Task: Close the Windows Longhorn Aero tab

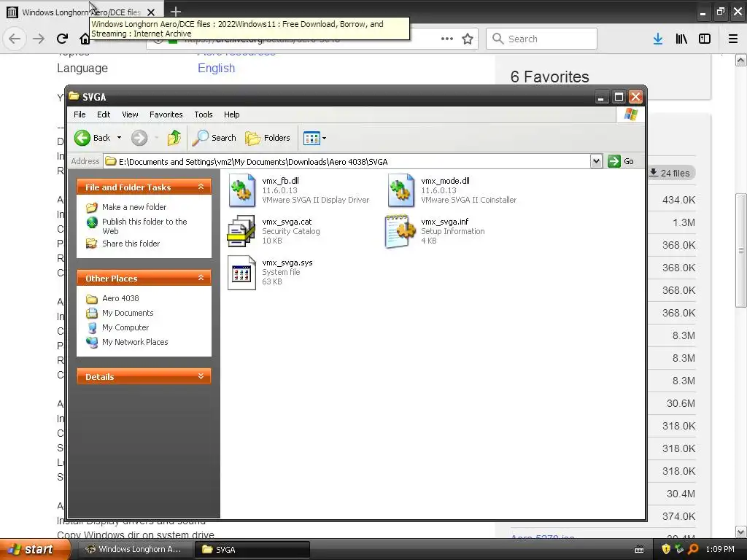Action: pos(150,12)
